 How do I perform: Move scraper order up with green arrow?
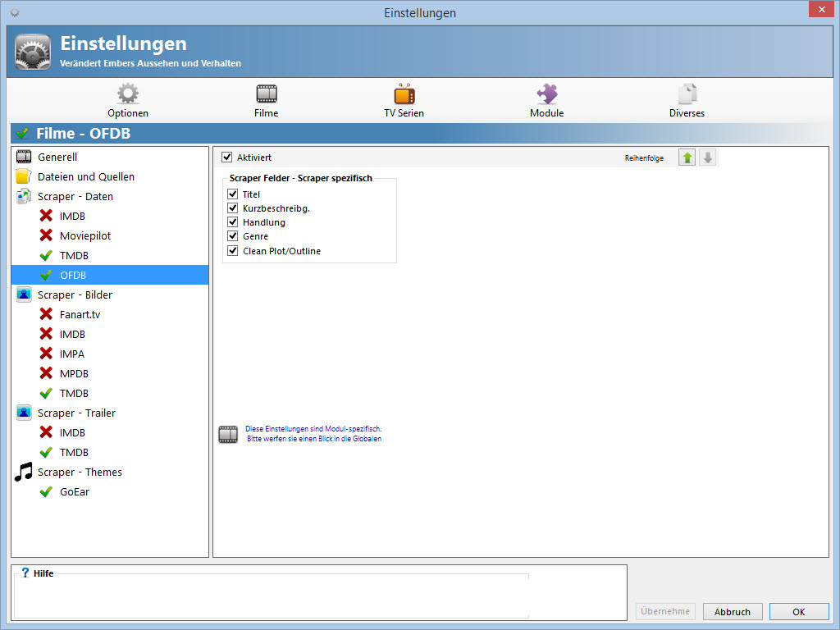pos(687,157)
